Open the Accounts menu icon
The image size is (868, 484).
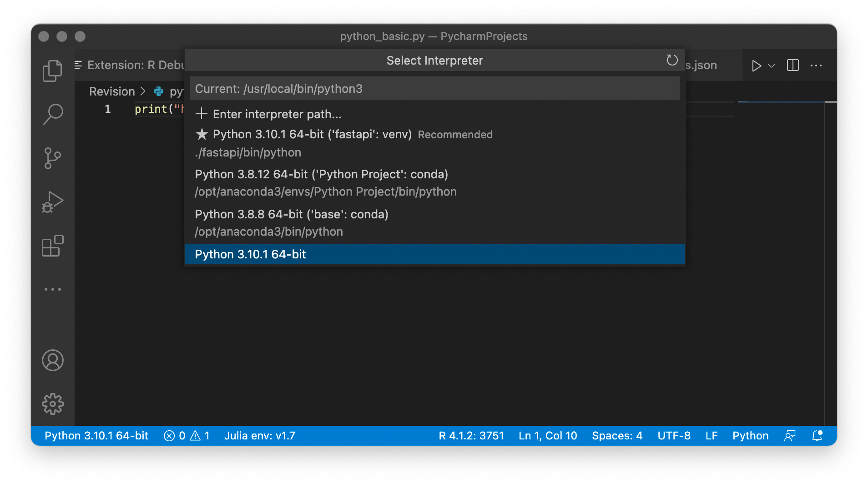tap(52, 360)
